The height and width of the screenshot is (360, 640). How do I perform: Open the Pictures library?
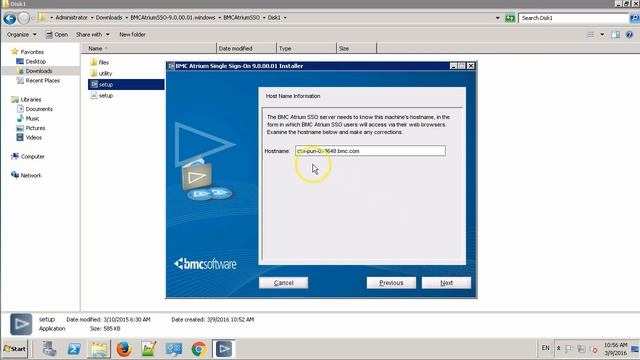[x=31, y=128]
